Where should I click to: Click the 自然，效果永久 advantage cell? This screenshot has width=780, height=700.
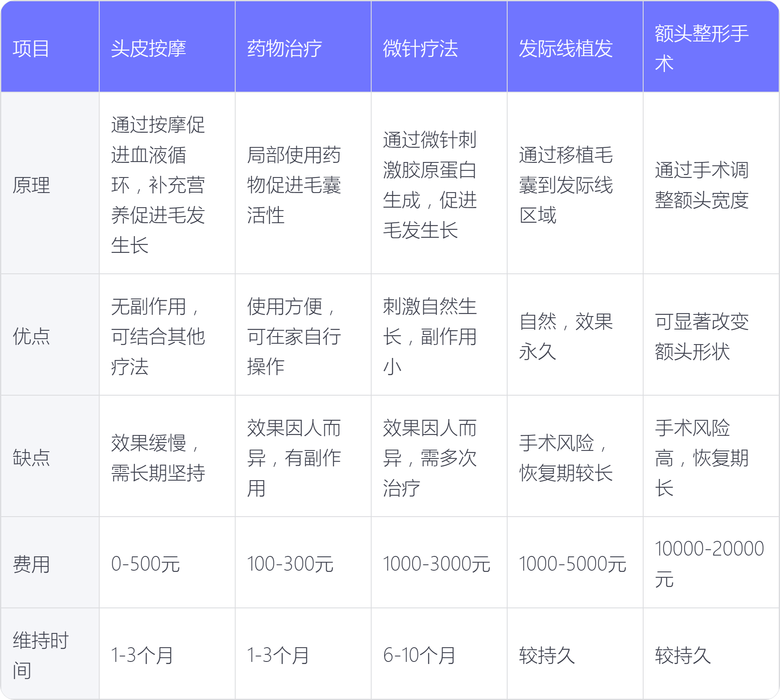coord(566,336)
